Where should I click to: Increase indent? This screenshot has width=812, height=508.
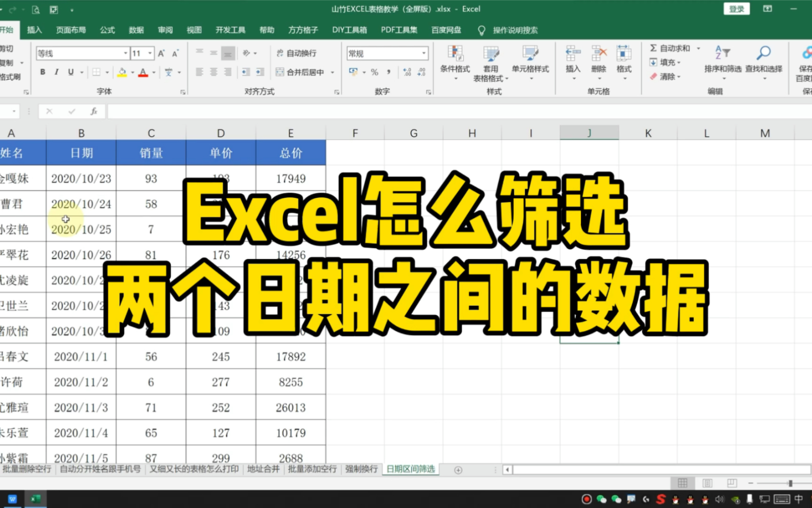tap(260, 72)
